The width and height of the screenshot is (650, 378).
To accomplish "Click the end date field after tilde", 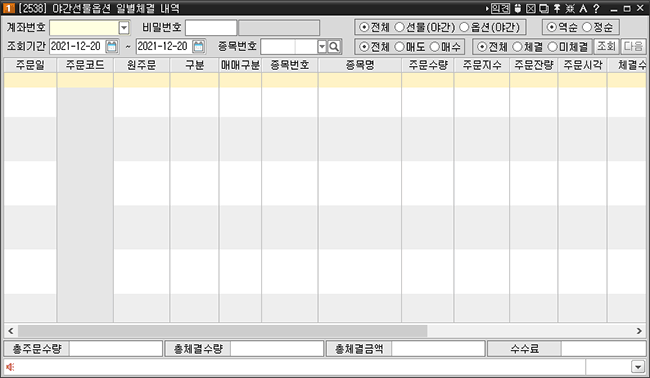I will pos(164,46).
